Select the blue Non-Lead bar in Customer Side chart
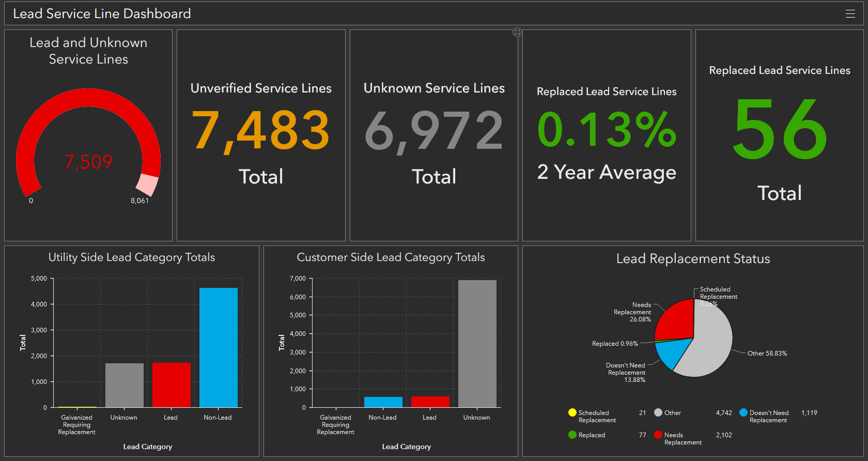 pos(383,402)
